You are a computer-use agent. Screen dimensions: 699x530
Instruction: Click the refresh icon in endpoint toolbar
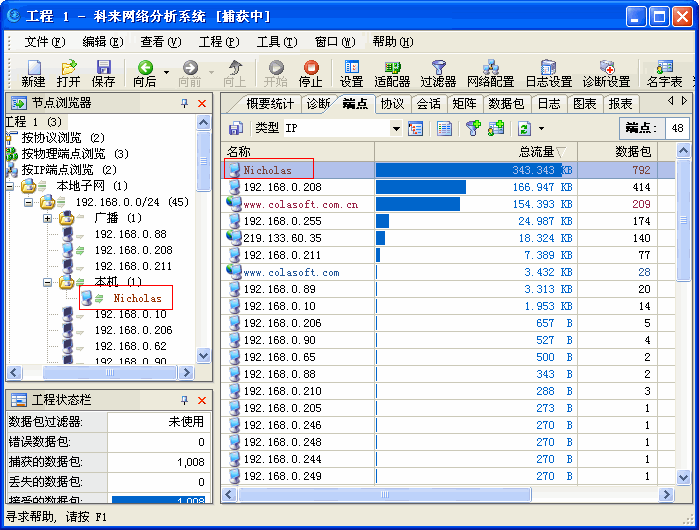click(x=524, y=128)
